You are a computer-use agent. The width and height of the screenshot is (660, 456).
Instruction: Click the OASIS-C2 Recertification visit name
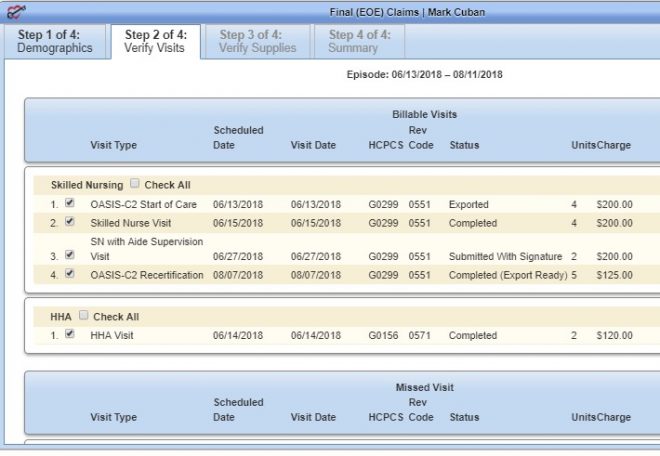click(x=146, y=275)
